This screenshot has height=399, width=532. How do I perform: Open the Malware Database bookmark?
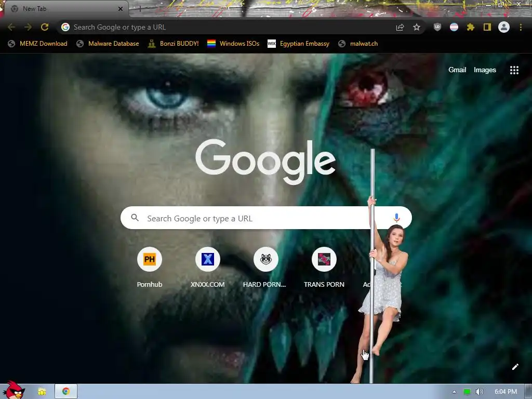(x=108, y=44)
